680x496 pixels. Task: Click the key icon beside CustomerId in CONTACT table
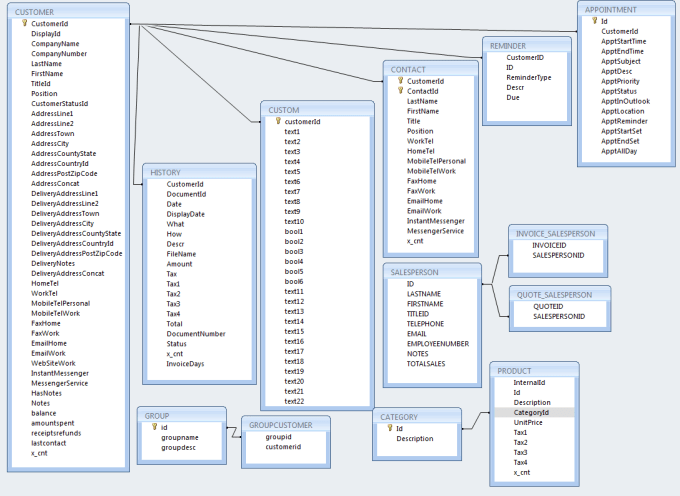click(401, 81)
